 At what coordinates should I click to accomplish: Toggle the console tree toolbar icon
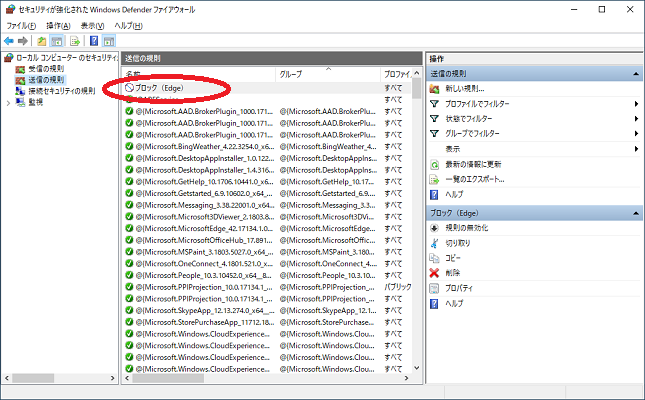(x=56, y=41)
